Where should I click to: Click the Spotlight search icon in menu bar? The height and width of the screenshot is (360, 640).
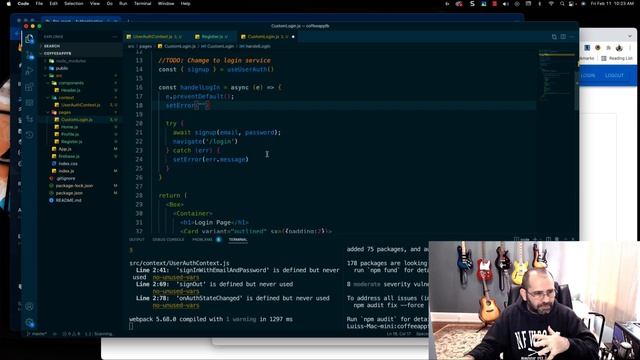point(562,4)
